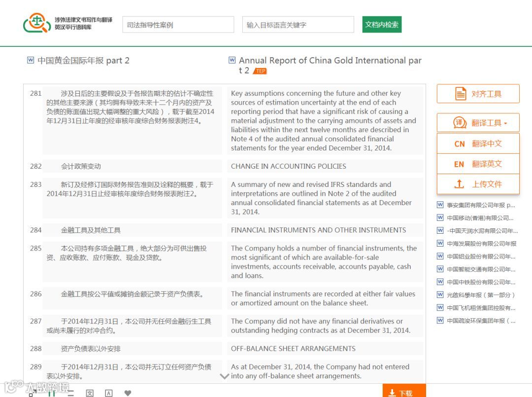Screen dimensions: 532x397
Task: Click title Annual Report of China Gold International
Action: pyautogui.click(x=330, y=65)
